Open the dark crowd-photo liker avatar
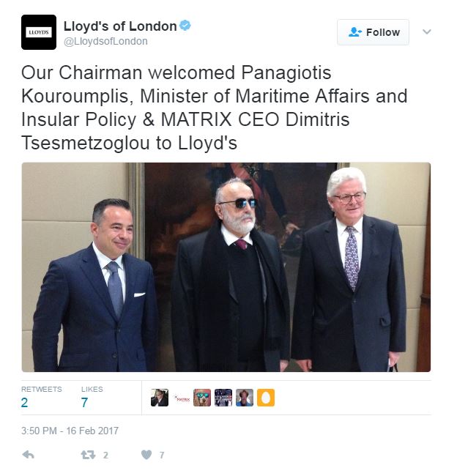 223,398
